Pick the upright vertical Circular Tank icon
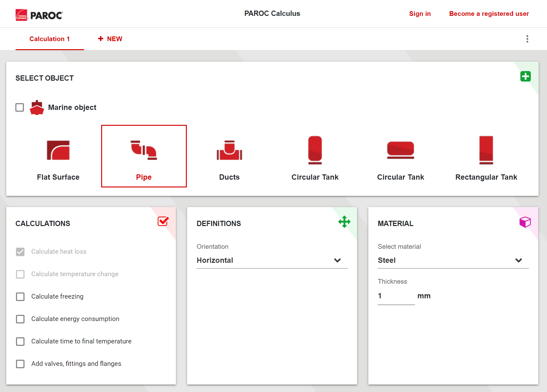 point(315,150)
